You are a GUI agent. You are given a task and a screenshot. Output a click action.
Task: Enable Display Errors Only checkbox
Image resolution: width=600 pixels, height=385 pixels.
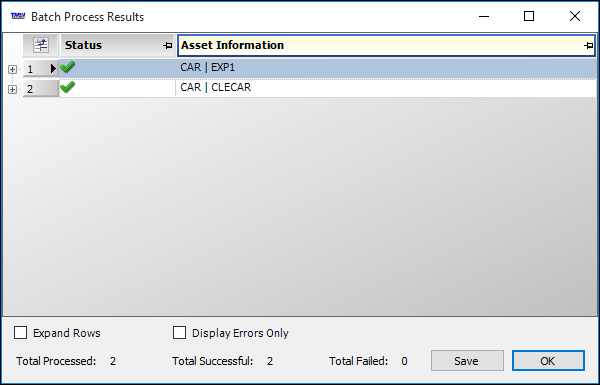(x=179, y=333)
